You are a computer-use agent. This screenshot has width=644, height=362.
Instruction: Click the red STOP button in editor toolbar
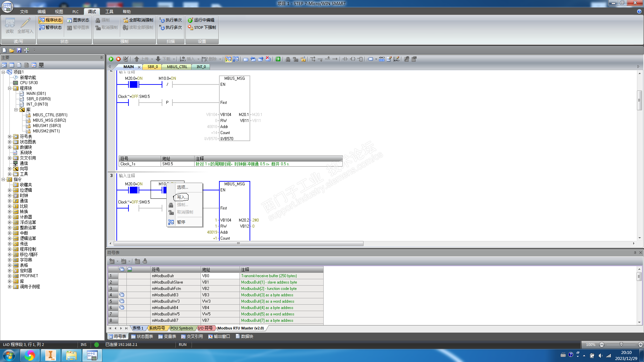pyautogui.click(x=118, y=59)
